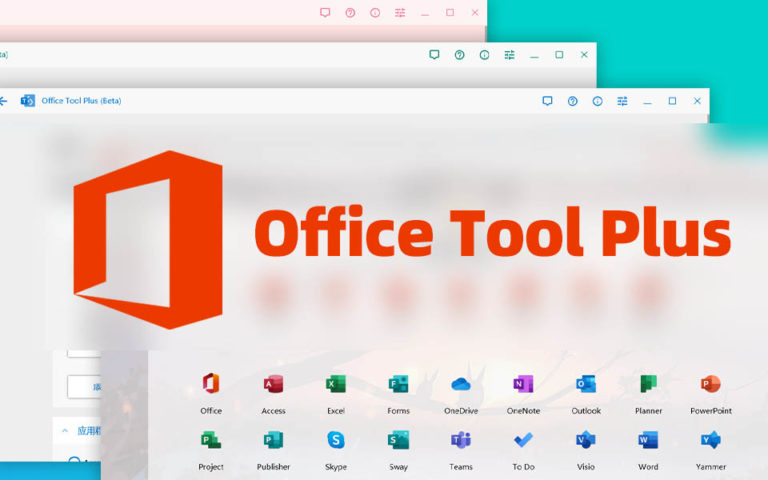768x480 pixels.
Task: Open info icon in pink window
Action: (x=375, y=13)
